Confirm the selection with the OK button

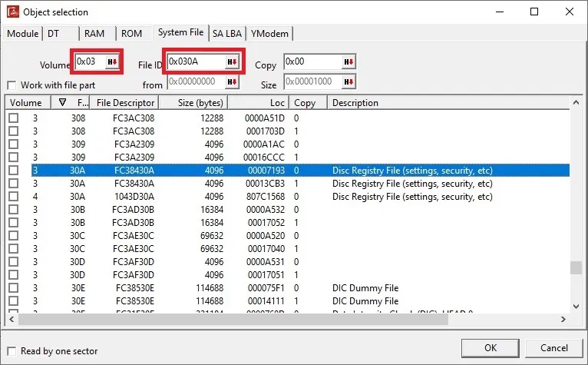491,347
